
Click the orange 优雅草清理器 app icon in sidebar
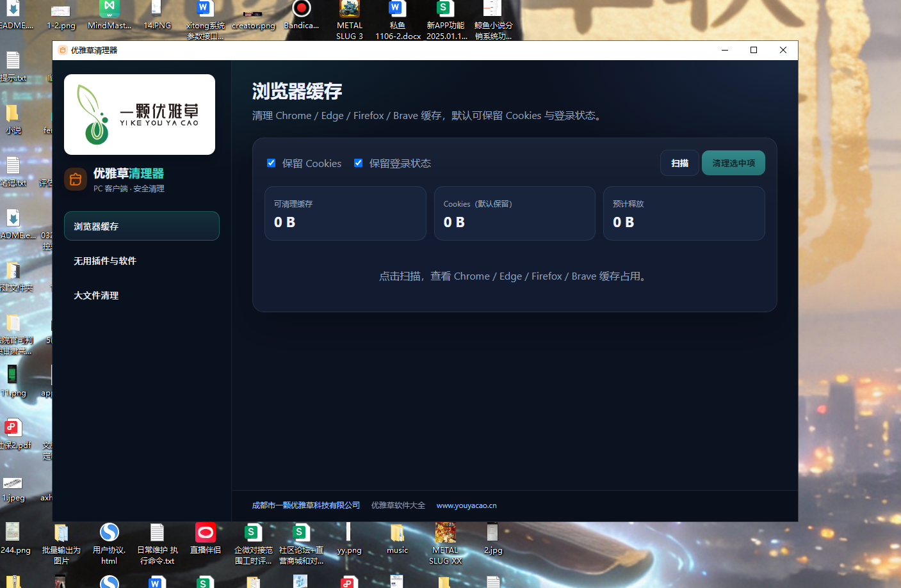pos(76,179)
